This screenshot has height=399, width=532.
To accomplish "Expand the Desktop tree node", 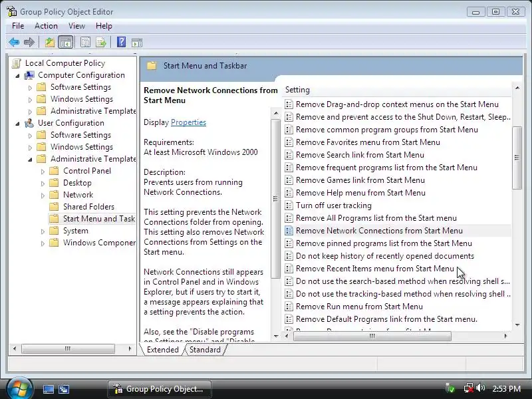I will [43, 184].
